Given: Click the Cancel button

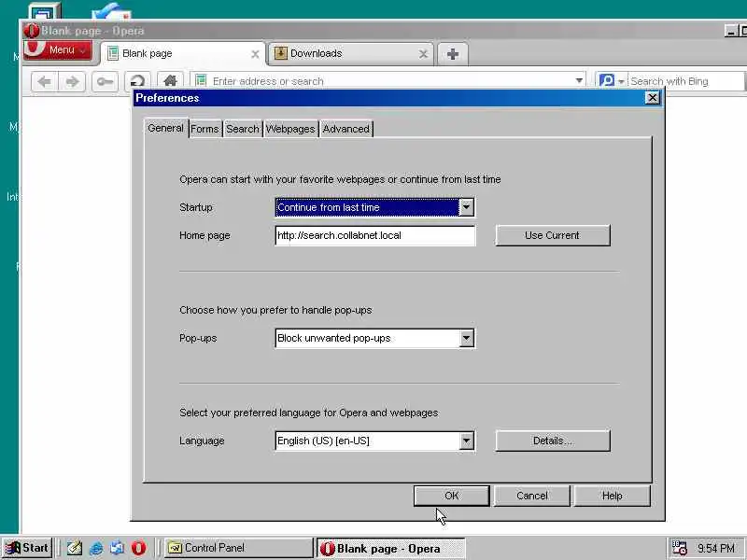Looking at the screenshot, I should 531,496.
